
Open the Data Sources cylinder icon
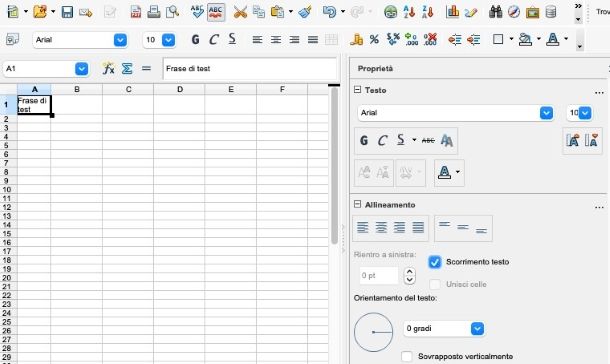(551, 12)
